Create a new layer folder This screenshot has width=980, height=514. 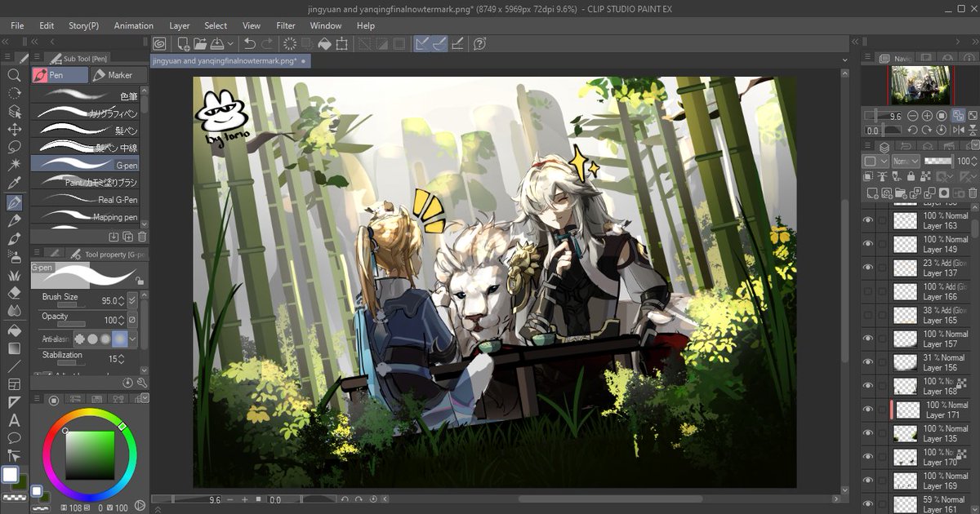[x=902, y=193]
